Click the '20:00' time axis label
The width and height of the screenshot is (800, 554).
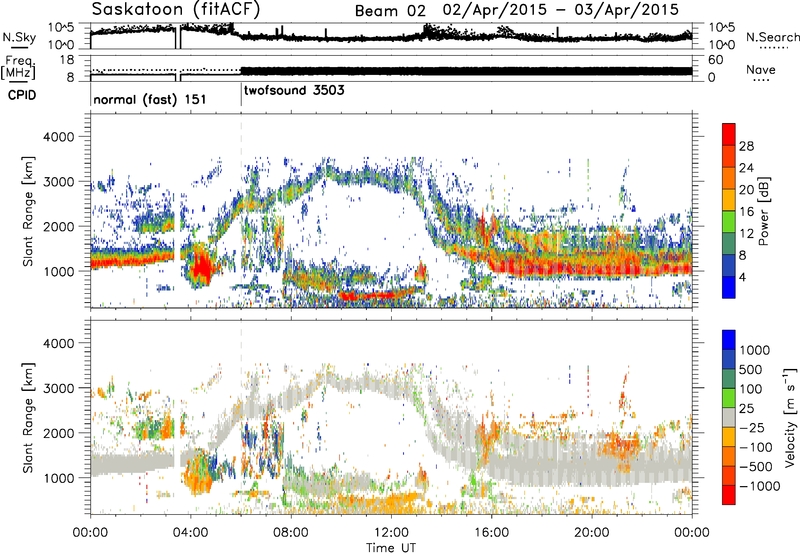click(x=592, y=533)
